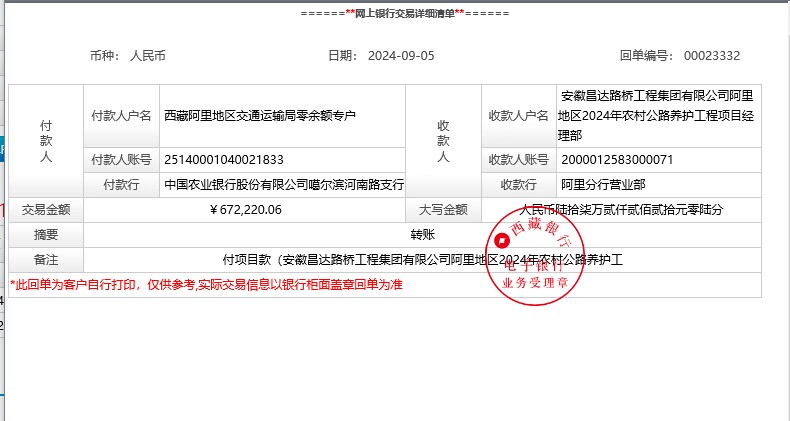Viewport: 790px width, 421px height.
Task: Click payer bank 中国农业银行股份有限公司噶尔滨河南路支行
Action: point(283,185)
